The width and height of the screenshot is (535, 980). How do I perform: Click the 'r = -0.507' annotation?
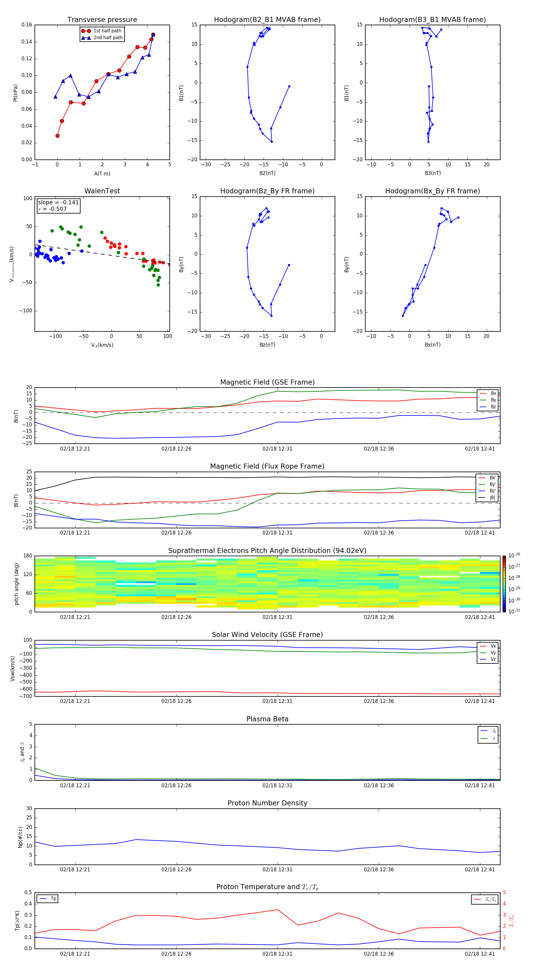tap(53, 209)
